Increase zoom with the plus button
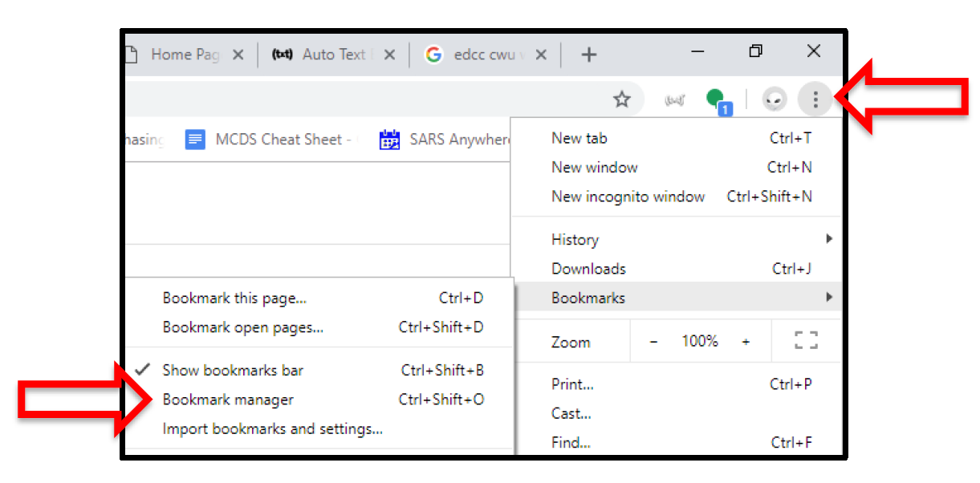This screenshot has height=483, width=980. coord(746,342)
